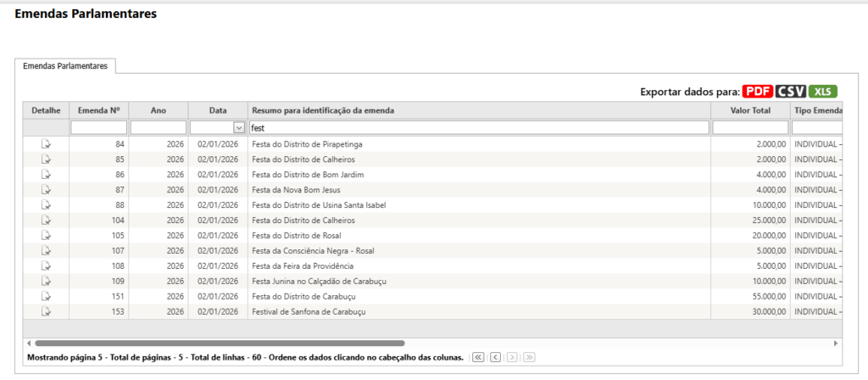The image size is (868, 380).
Task: Go to first page of results
Action: [x=478, y=358]
